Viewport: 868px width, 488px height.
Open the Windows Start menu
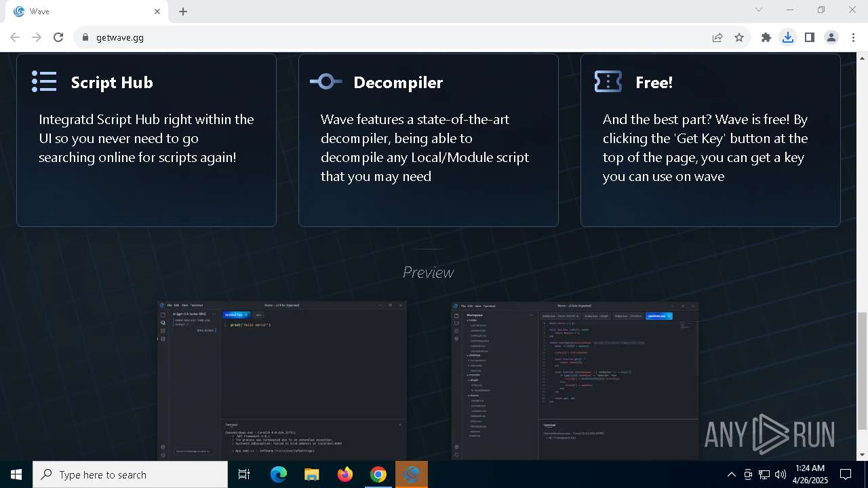coord(16,474)
